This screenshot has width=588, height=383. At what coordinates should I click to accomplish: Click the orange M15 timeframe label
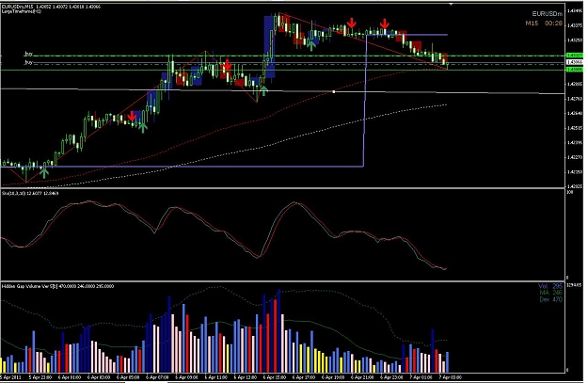tap(532, 24)
